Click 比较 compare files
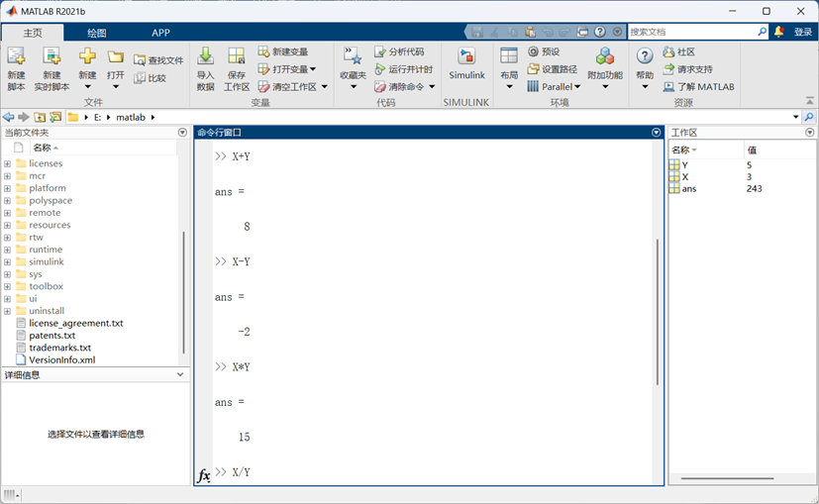This screenshot has width=819, height=504. pyautogui.click(x=150, y=78)
